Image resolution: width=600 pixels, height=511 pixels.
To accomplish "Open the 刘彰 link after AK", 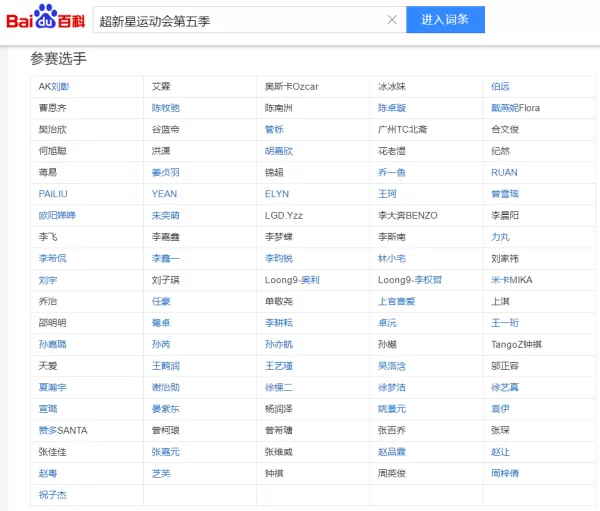I will (x=60, y=87).
